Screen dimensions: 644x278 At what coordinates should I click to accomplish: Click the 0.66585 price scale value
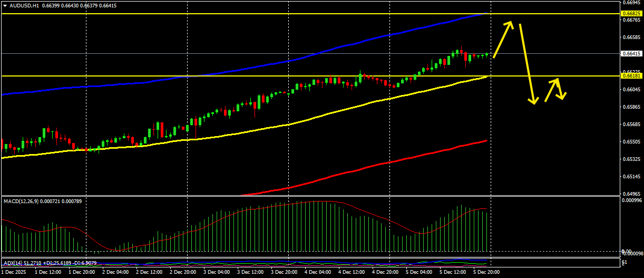pyautogui.click(x=631, y=37)
